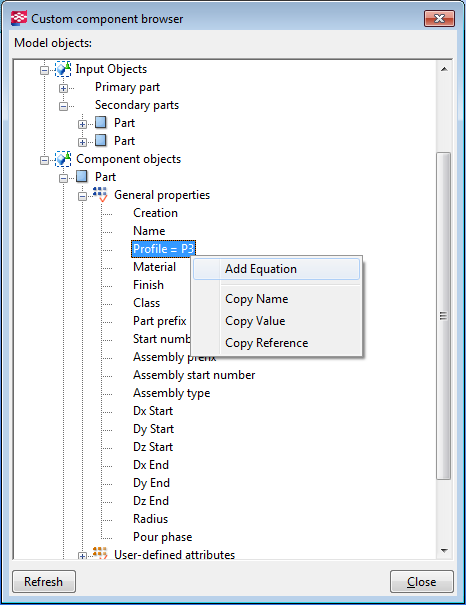Select the Assembly prefix property
Viewport: 466px width, 605px height.
174,357
